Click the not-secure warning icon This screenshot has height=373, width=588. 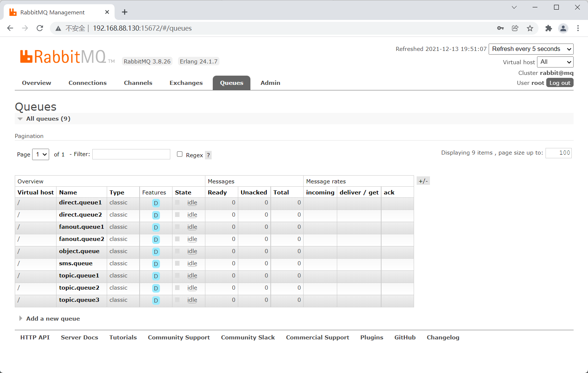[x=58, y=28]
